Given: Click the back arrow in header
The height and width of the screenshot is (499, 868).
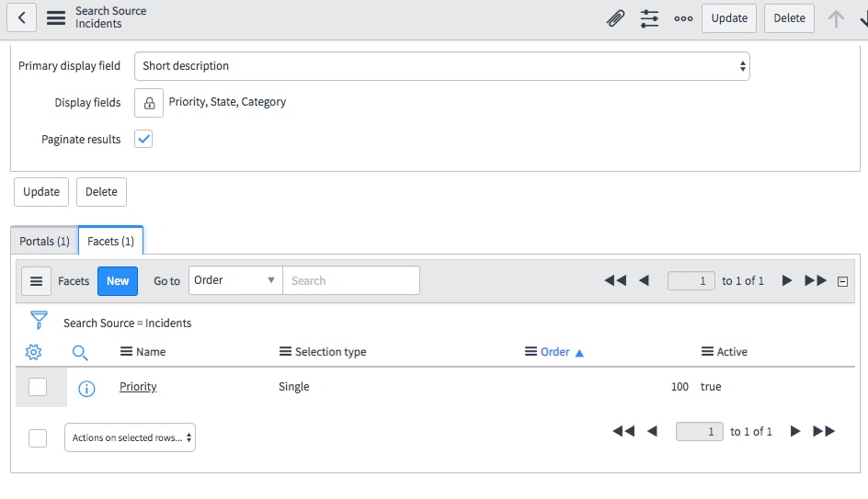Looking at the screenshot, I should pyautogui.click(x=21, y=17).
